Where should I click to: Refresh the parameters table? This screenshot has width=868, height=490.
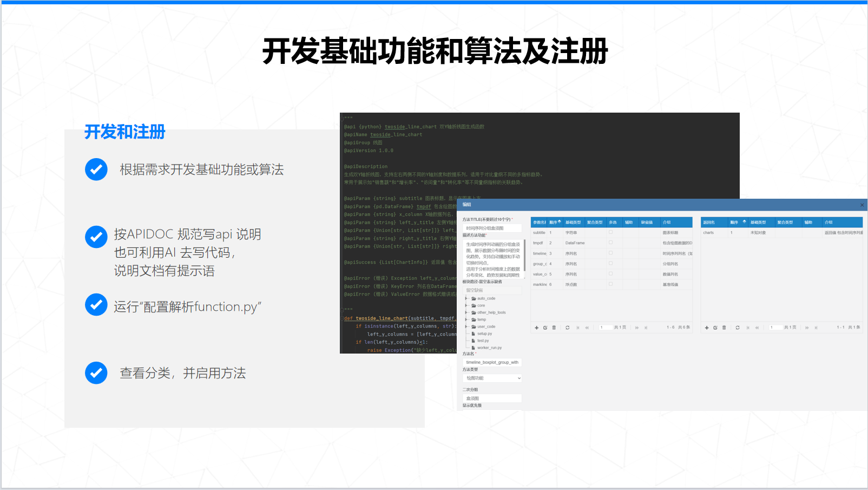pyautogui.click(x=568, y=327)
